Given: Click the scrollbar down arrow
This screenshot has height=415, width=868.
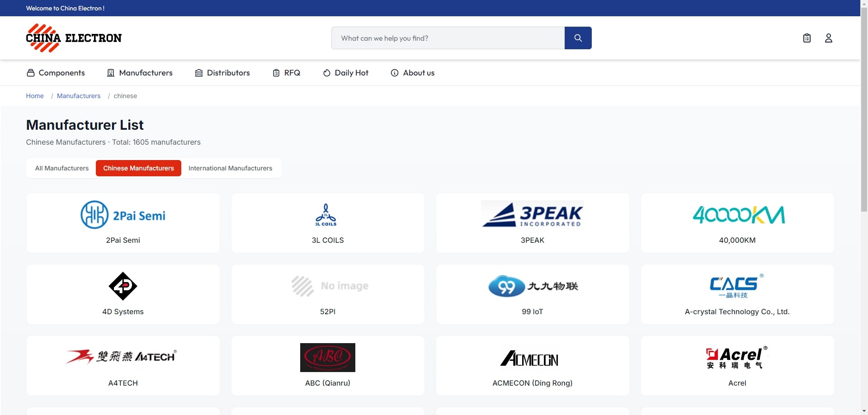Looking at the screenshot, I should click(x=864, y=411).
